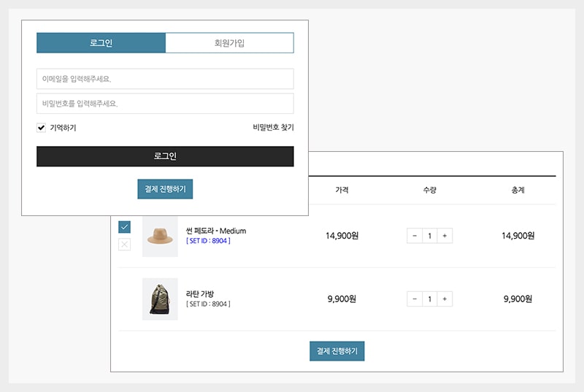Decrease 썬 페도라 quantity with minus icon
This screenshot has height=392, width=584.
tap(415, 236)
